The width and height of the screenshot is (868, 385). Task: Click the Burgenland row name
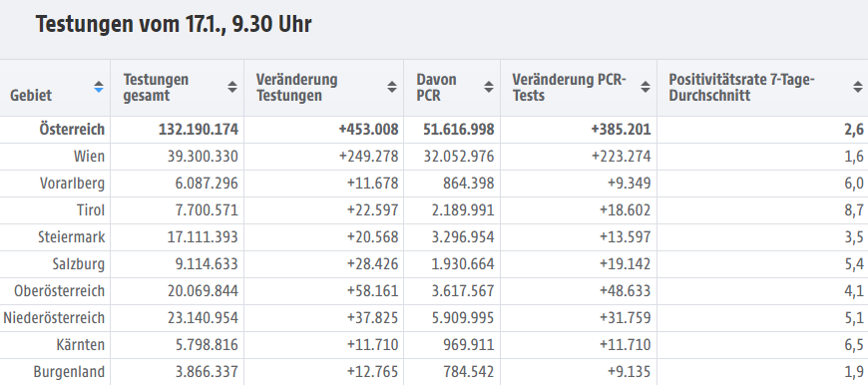click(x=69, y=372)
